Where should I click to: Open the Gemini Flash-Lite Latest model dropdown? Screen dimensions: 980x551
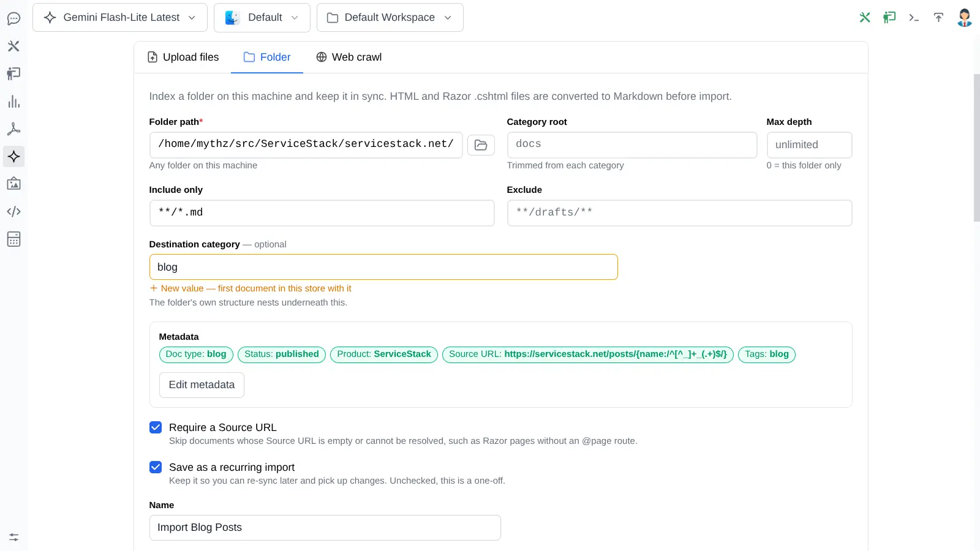tap(120, 17)
